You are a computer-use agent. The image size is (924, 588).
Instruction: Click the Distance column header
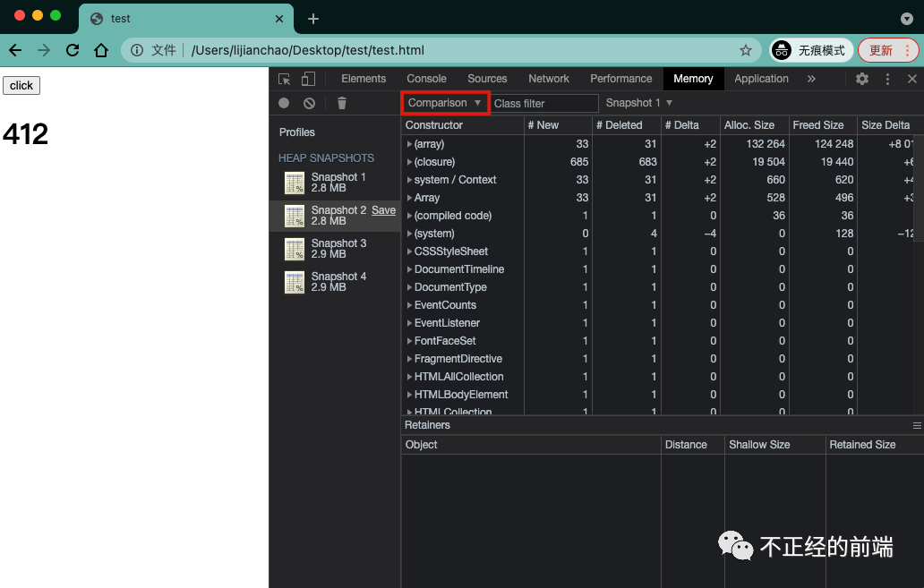point(692,445)
